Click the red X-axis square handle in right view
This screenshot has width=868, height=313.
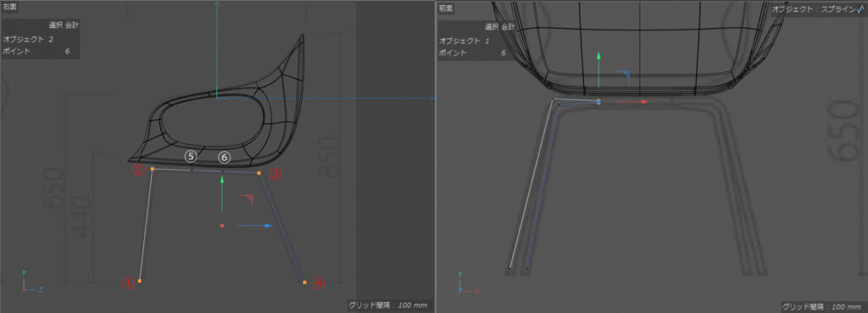(222, 226)
